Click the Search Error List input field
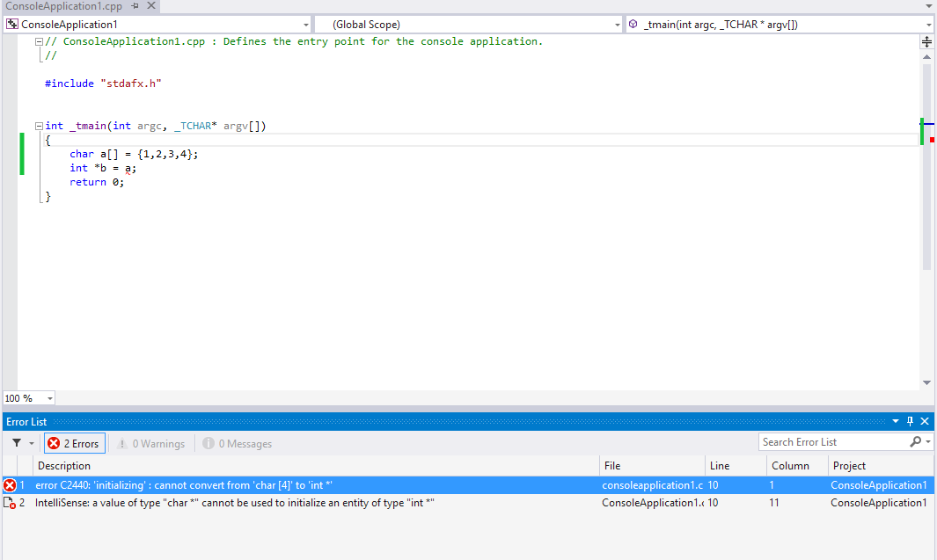Image resolution: width=937 pixels, height=560 pixels. (831, 442)
